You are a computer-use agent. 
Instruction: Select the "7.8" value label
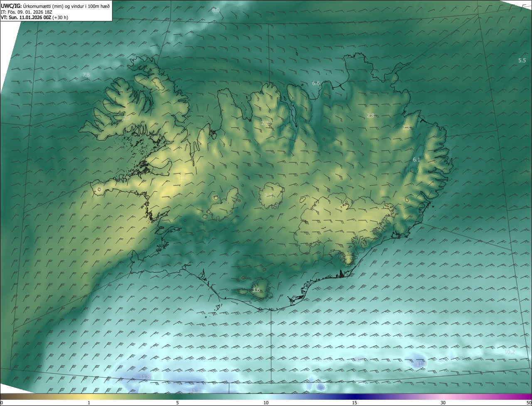(x=86, y=75)
